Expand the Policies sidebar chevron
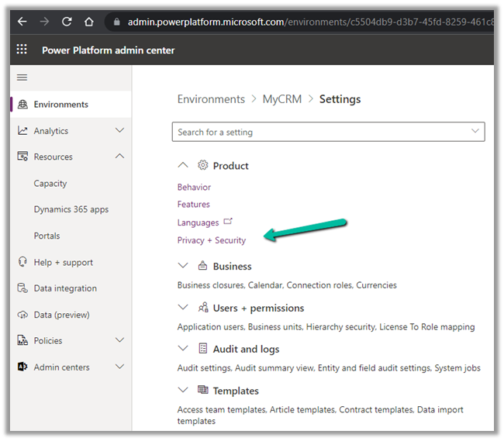This screenshot has width=504, height=441. (x=119, y=340)
